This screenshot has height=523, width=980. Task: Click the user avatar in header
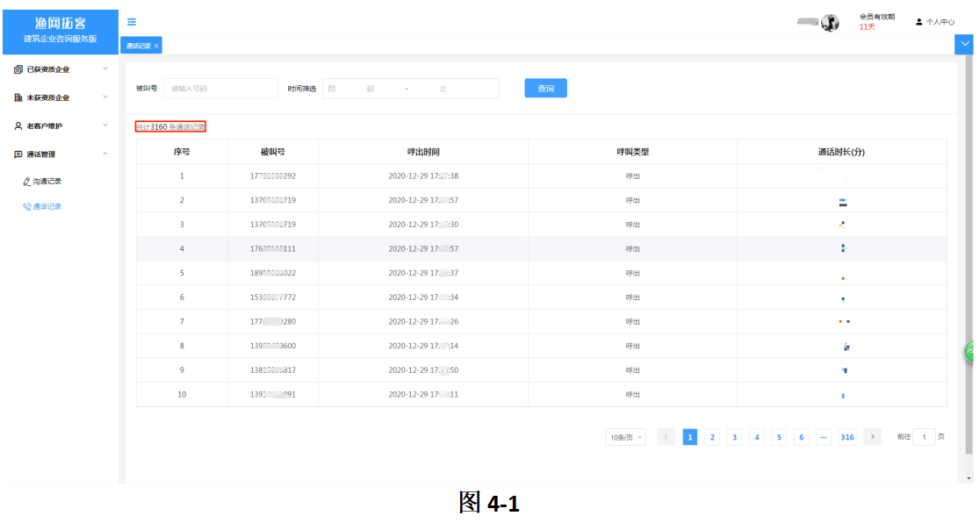click(830, 23)
